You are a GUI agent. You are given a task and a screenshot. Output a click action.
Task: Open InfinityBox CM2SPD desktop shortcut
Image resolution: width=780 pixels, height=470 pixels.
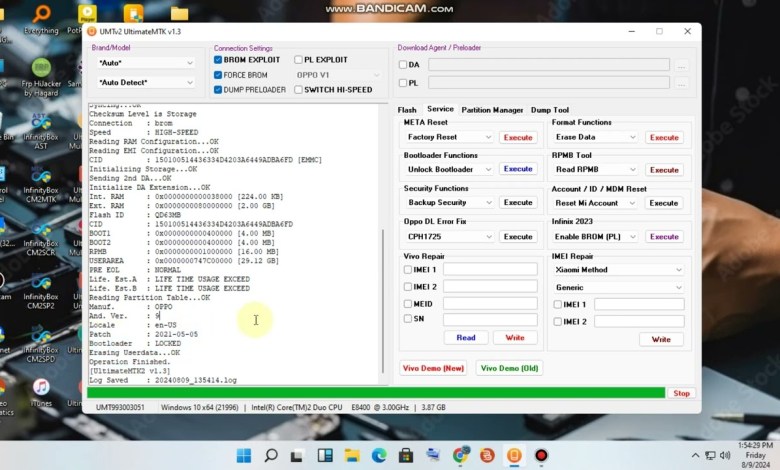(41, 344)
